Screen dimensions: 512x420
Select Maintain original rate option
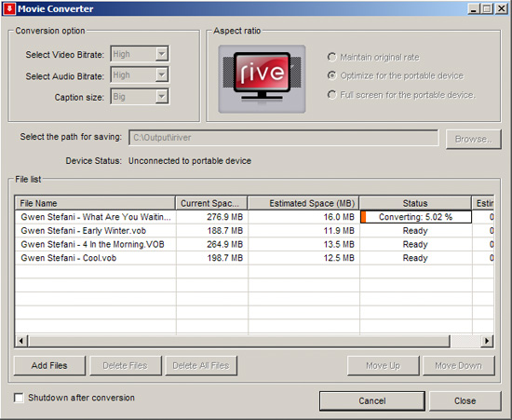tap(332, 57)
